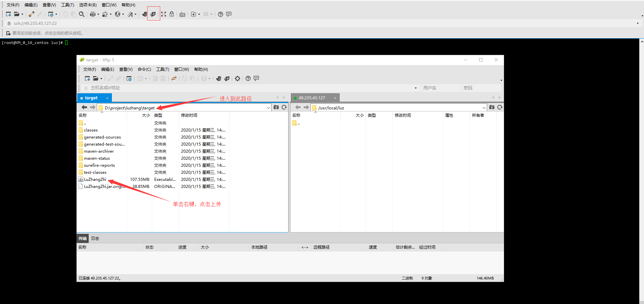Image resolution: width=644 pixels, height=304 pixels.
Task: Click the help icon in Xshell toolbar
Action: 220,14
